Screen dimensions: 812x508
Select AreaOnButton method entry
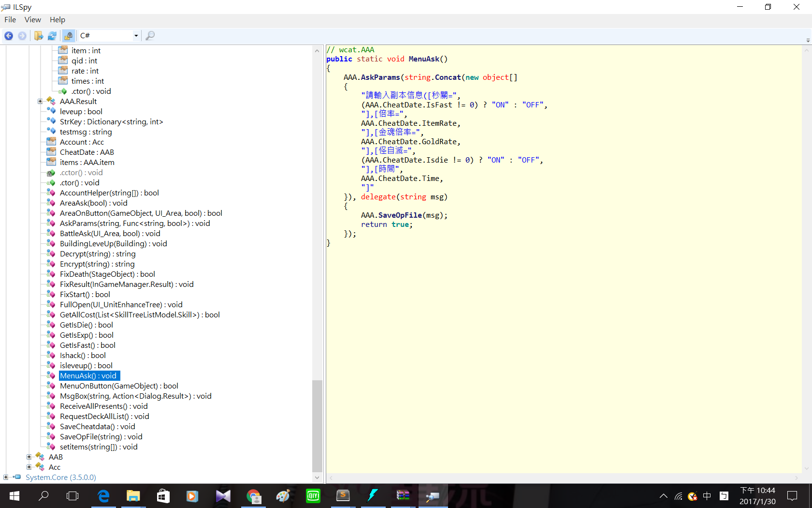141,213
